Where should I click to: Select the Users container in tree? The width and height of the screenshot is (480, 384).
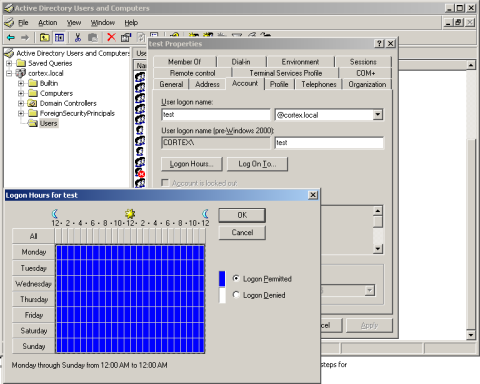[x=48, y=123]
